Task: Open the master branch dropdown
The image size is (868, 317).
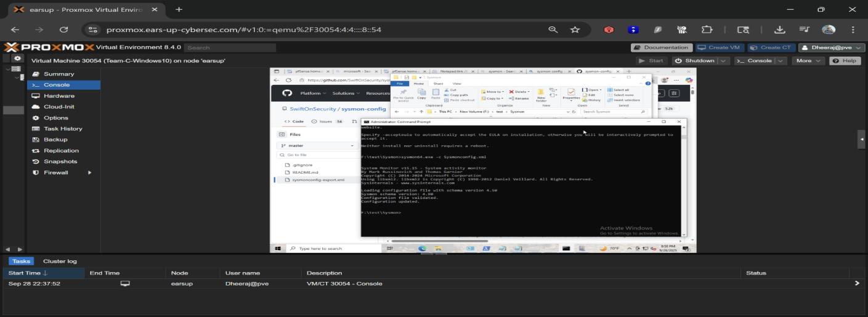Action: [317, 145]
